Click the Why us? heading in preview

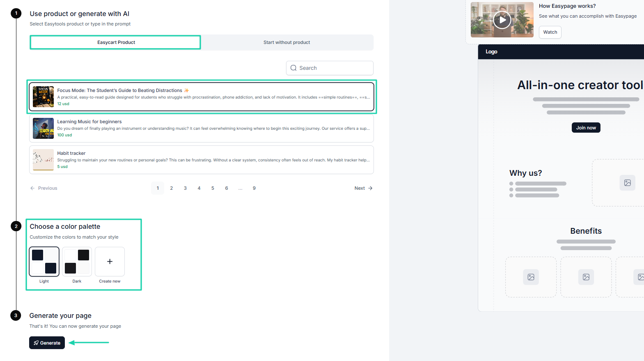coord(526,173)
